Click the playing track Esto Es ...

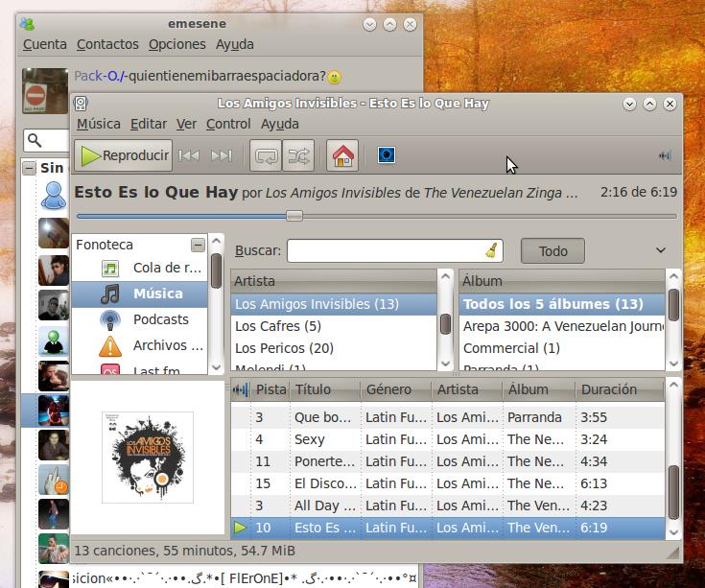pyautogui.click(x=448, y=528)
